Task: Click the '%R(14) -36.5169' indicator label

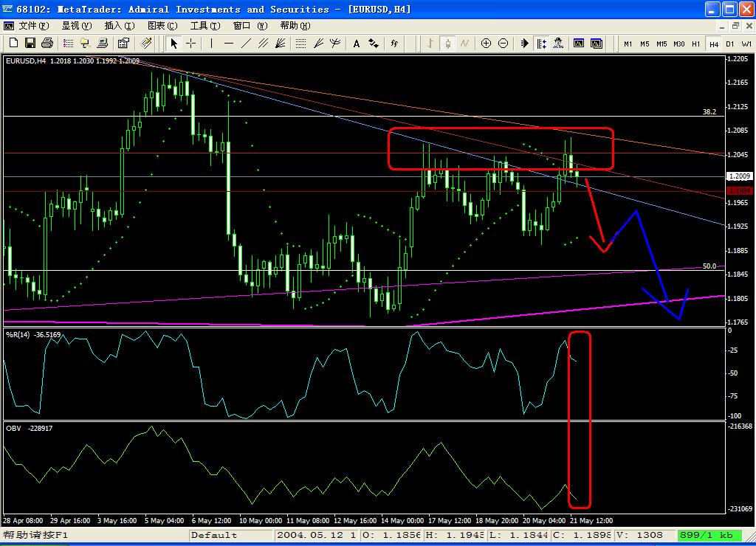Action: 33,334
